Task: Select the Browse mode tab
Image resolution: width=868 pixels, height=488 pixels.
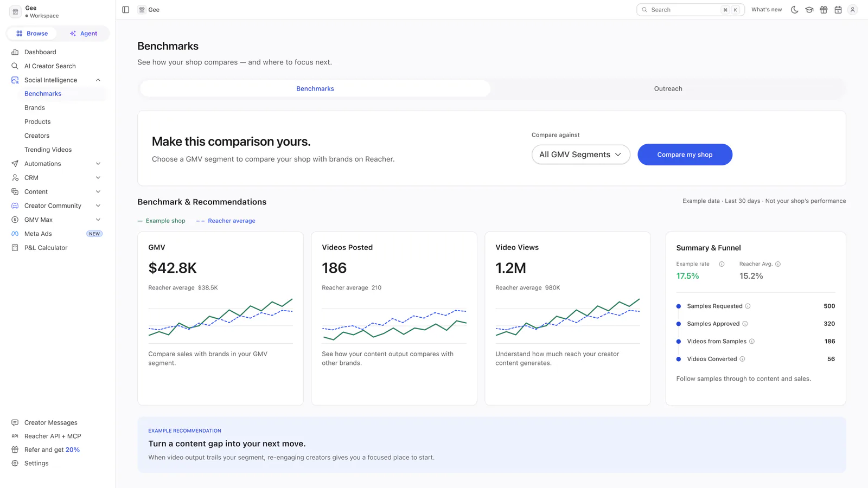Action: click(32, 34)
